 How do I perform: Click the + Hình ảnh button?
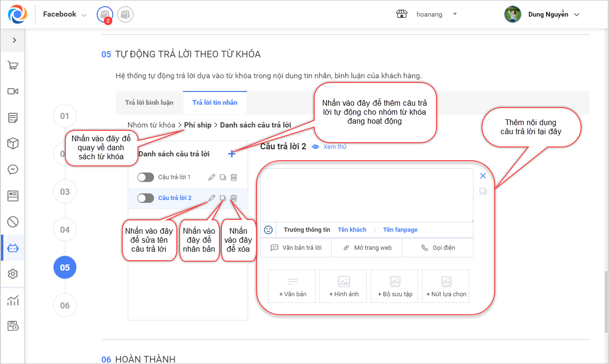click(344, 286)
